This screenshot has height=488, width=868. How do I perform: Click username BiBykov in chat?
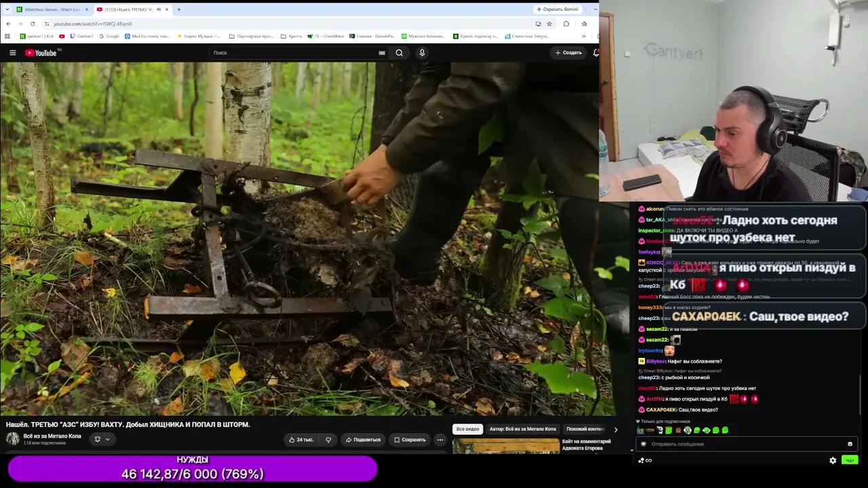coord(656,361)
